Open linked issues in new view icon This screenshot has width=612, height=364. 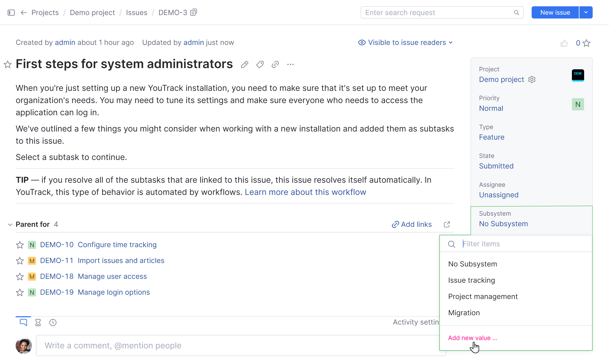pyautogui.click(x=447, y=224)
